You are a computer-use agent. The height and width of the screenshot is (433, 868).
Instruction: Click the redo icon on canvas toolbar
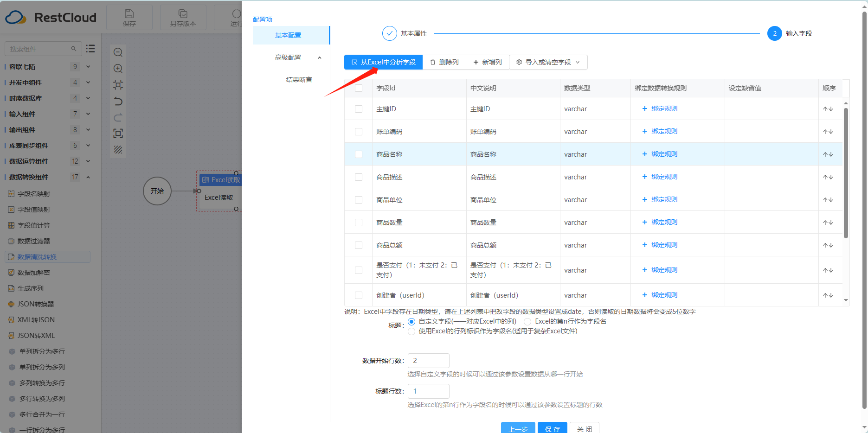click(118, 117)
